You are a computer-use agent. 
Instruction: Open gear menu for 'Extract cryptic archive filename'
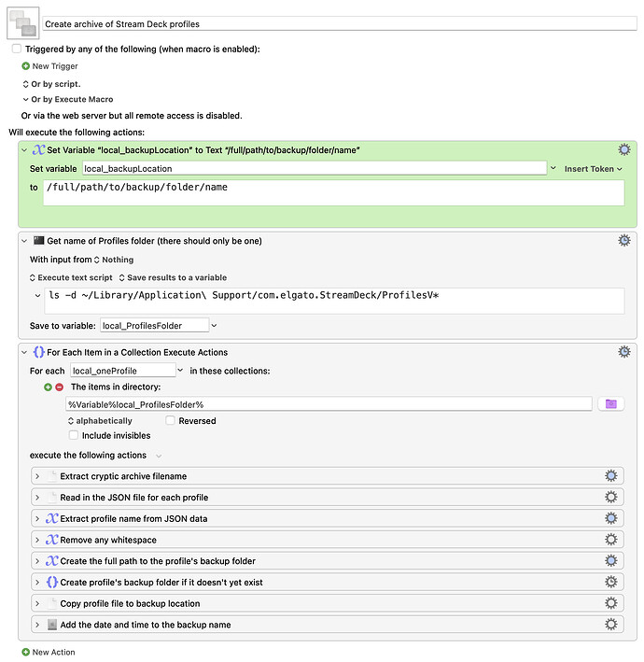[x=611, y=476]
